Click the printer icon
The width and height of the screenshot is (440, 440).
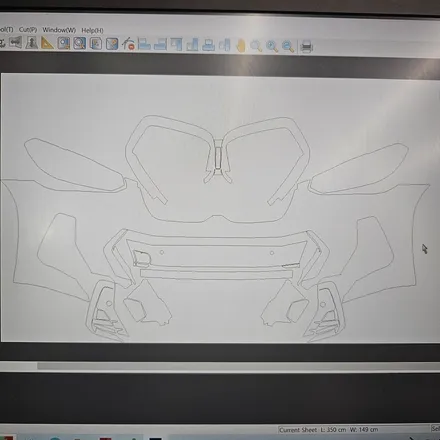point(306,47)
